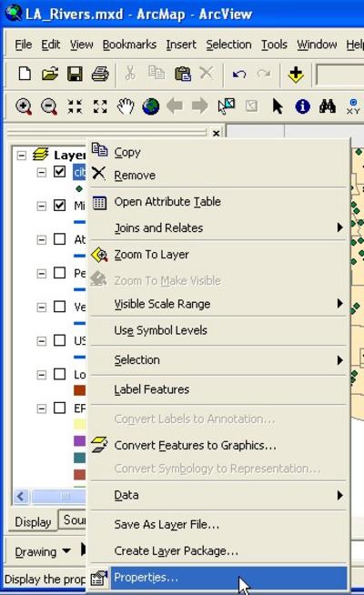Open the Drawing dropdown arrow
This screenshot has width=364, height=595.
66,550
